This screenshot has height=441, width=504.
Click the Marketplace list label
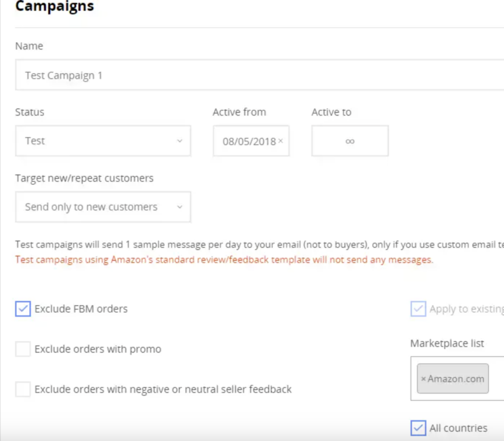(x=447, y=344)
